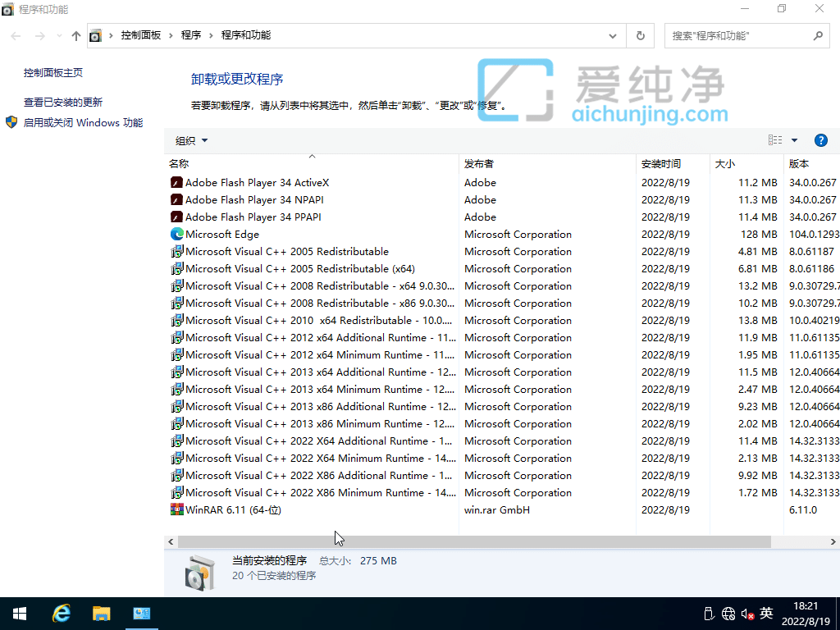Open 控制面板主页 link
This screenshot has height=630, width=840.
53,73
